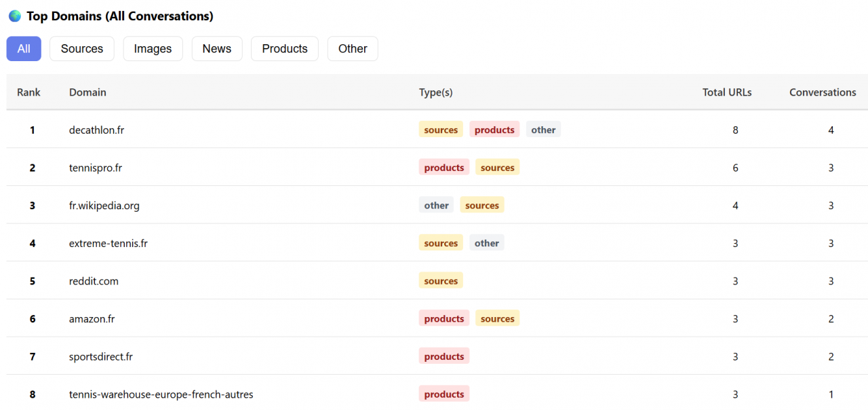Click the products tag in tennispro.fr row
Screen dimensions: 868x410
[444, 168]
